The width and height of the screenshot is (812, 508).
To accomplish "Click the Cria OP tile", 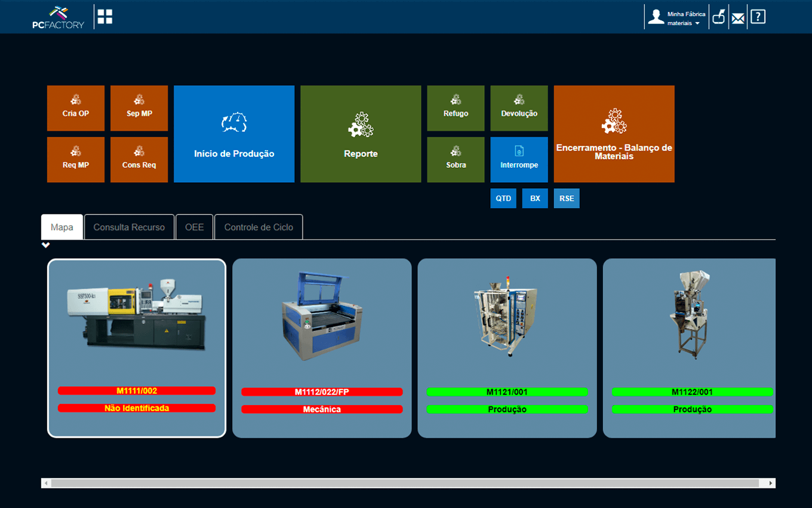I will 76,108.
